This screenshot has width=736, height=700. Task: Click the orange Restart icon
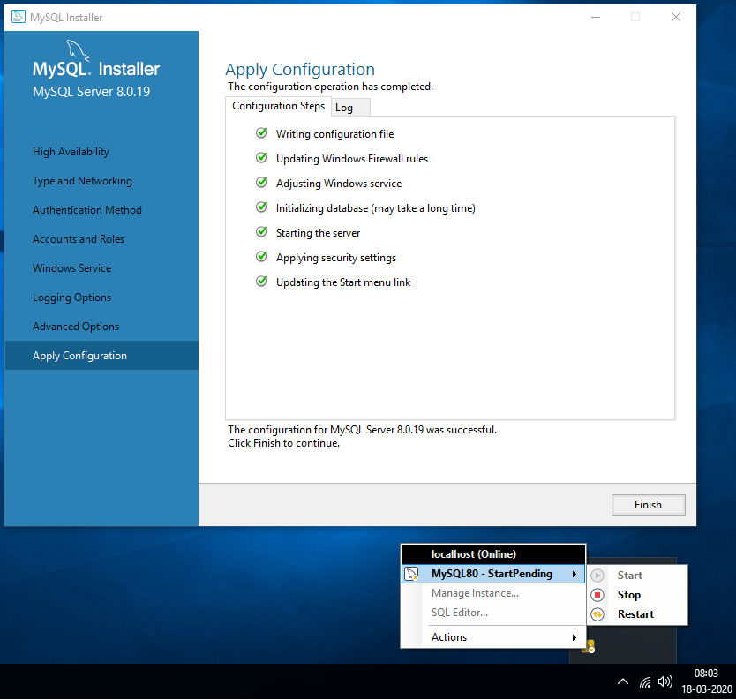597,614
